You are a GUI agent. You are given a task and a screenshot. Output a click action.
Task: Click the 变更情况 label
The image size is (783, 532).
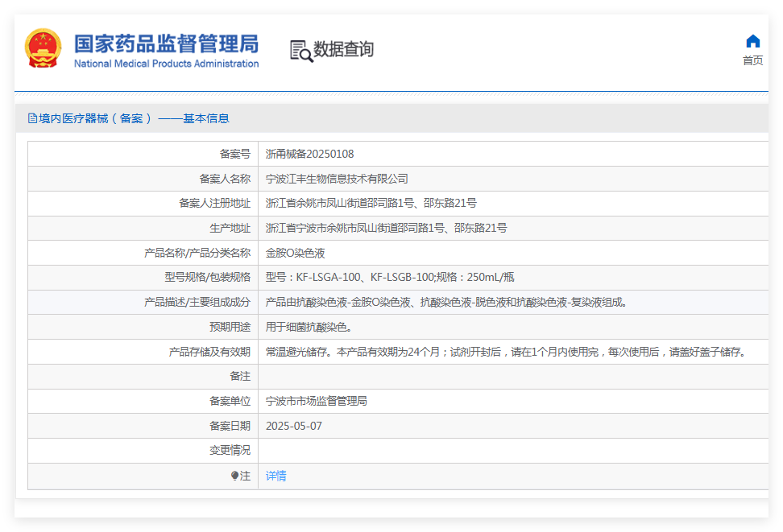tap(230, 450)
